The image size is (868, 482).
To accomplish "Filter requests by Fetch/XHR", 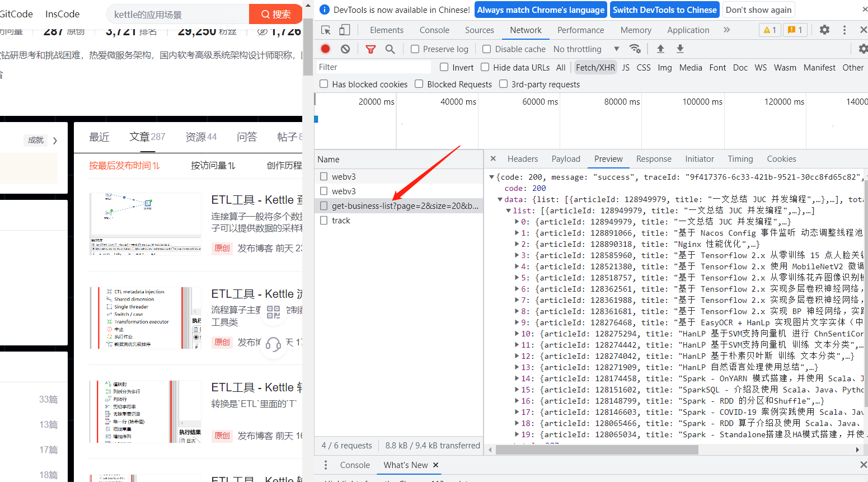I will 595,67.
